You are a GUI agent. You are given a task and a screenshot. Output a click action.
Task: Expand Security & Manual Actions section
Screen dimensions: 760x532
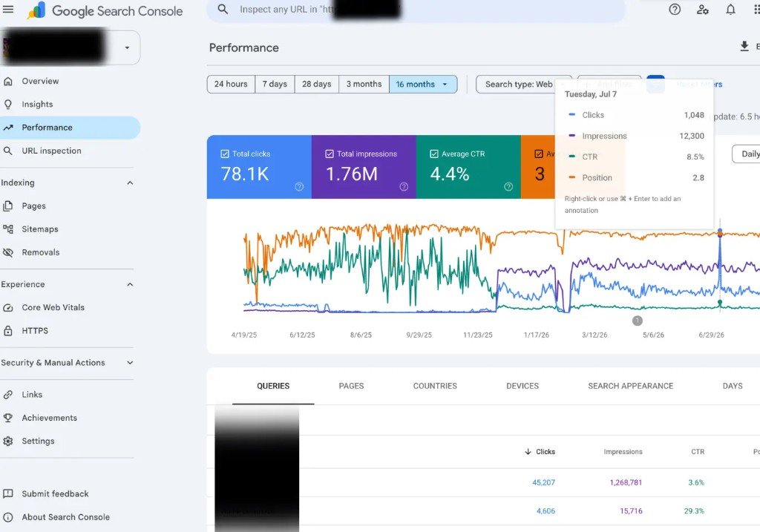130,362
